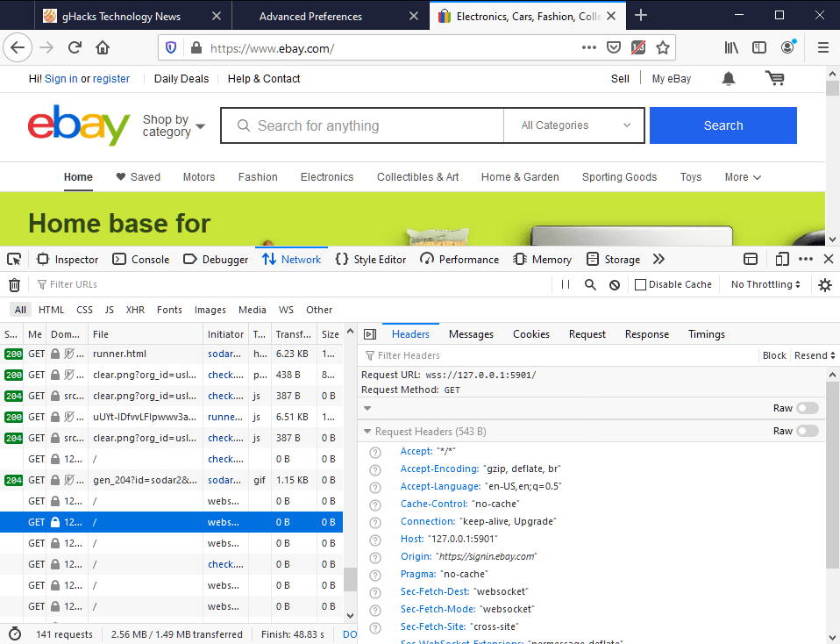Click the Block button
This screenshot has width=840, height=644.
coord(774,355)
